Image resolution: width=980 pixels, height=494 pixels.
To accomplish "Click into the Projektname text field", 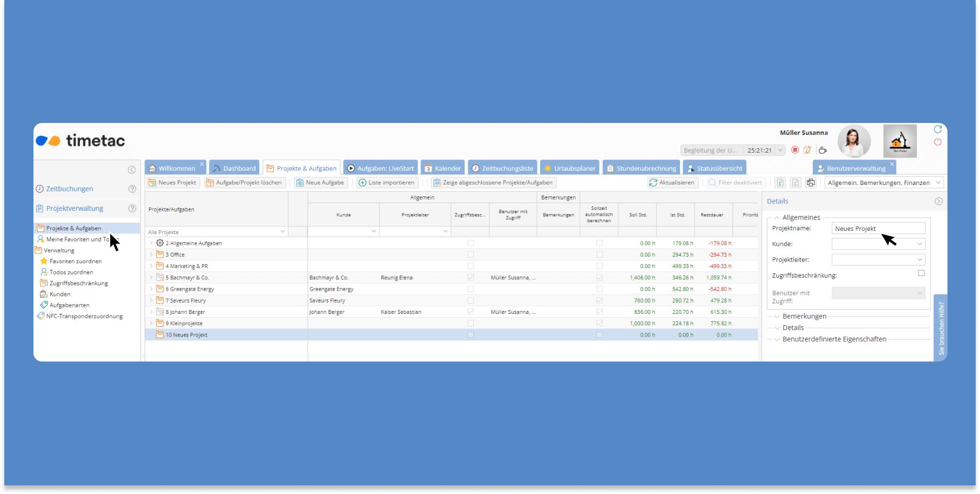I will click(877, 229).
